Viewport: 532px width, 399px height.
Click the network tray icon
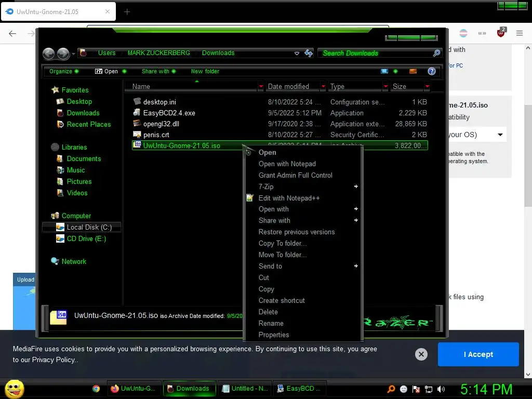[x=429, y=389]
